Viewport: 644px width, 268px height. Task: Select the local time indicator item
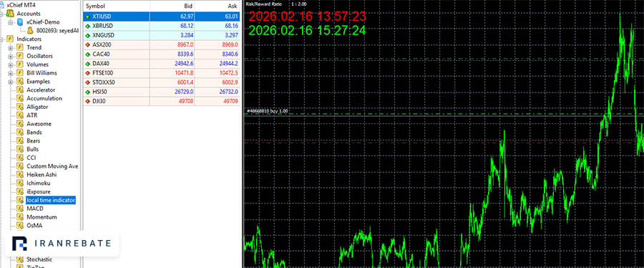click(x=51, y=200)
